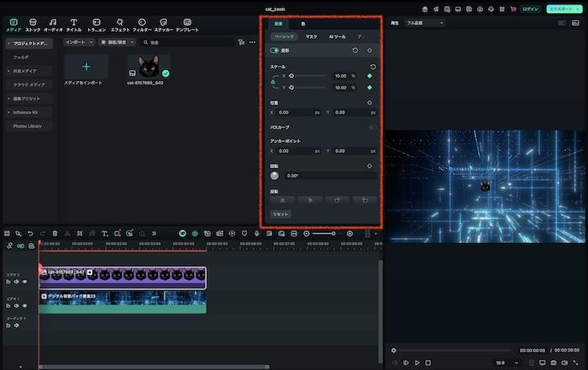Viewport: 588px width, 370px height.
Task: Open the ステッカー (Stickers) icon
Action: click(164, 21)
